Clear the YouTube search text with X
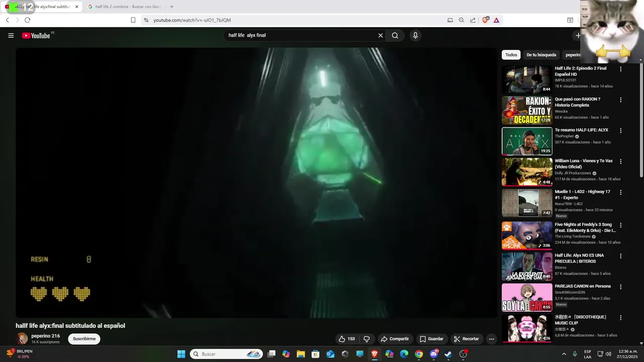Image resolution: width=644 pixels, height=362 pixels. pyautogui.click(x=380, y=35)
